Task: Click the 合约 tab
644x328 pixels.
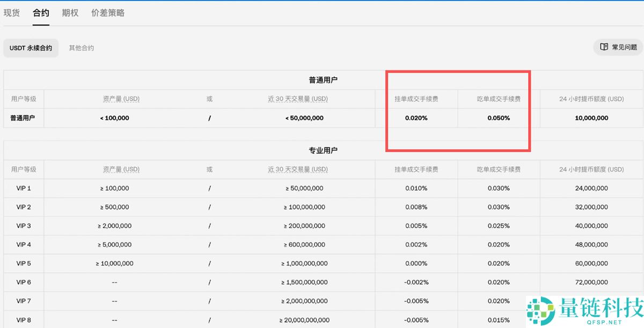Action: (41, 12)
